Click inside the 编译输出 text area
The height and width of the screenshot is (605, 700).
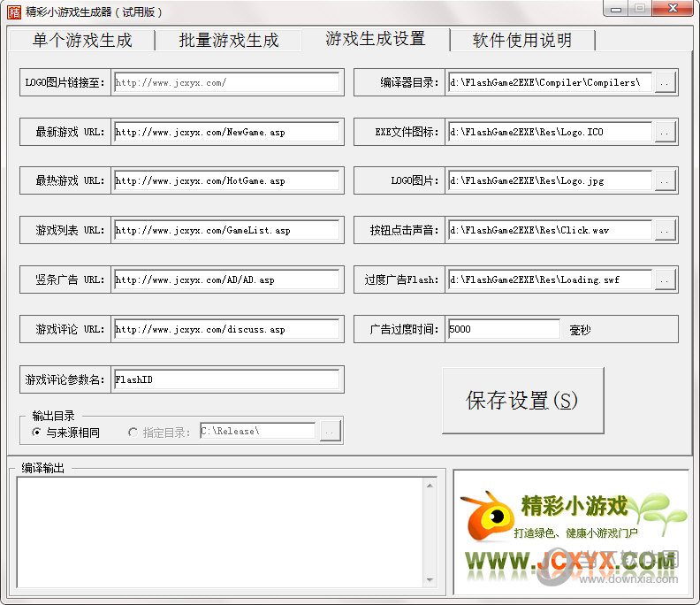pyautogui.click(x=221, y=531)
